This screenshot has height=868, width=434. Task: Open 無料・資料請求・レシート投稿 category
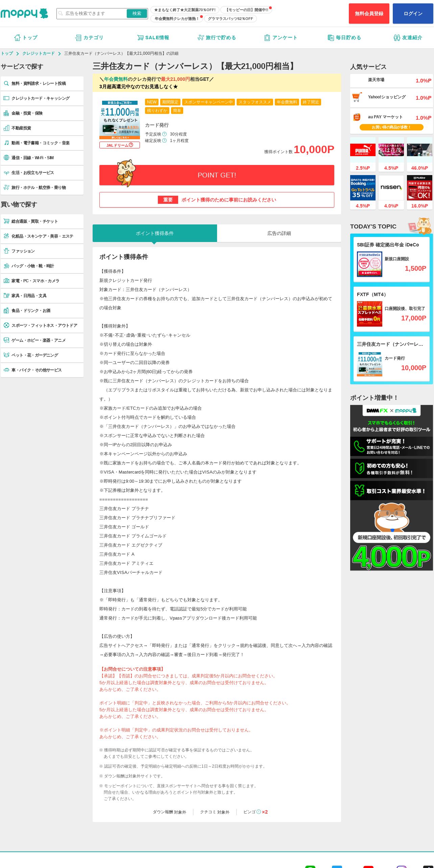click(42, 83)
